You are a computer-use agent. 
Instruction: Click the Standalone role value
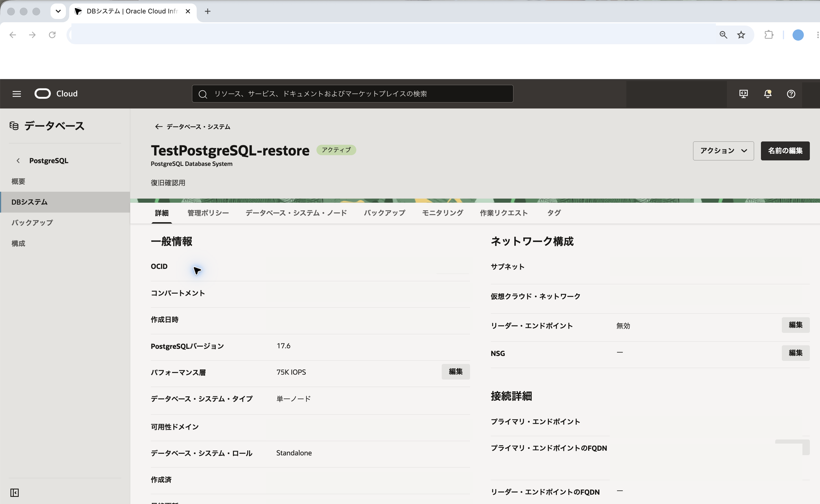click(x=294, y=453)
